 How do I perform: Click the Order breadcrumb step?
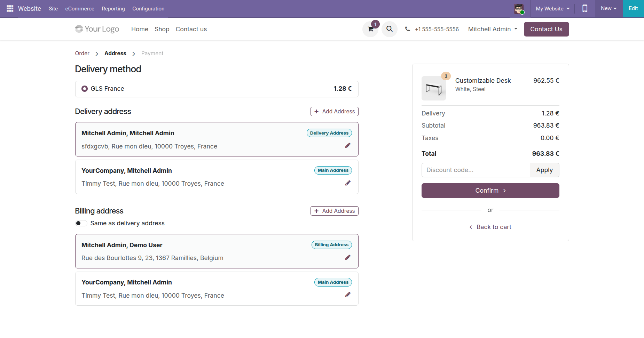click(82, 53)
